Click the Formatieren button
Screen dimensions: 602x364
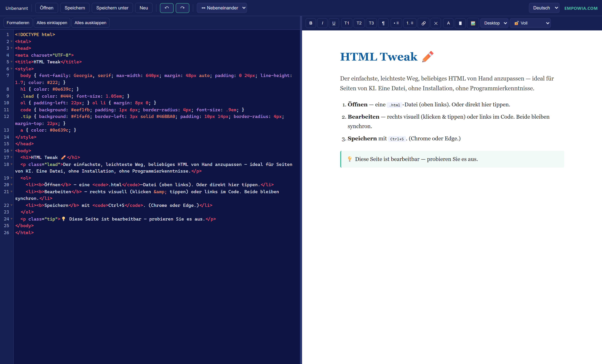point(18,23)
